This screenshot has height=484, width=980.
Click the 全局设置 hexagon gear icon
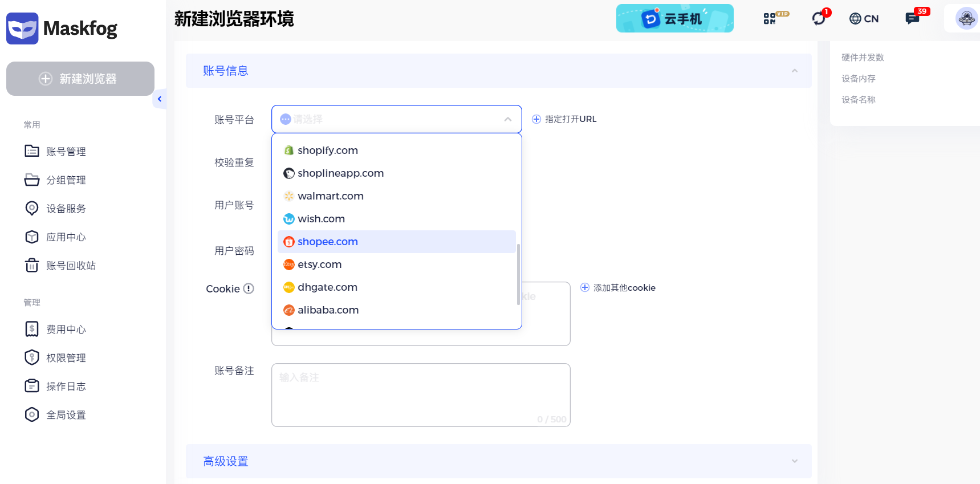pyautogui.click(x=32, y=414)
